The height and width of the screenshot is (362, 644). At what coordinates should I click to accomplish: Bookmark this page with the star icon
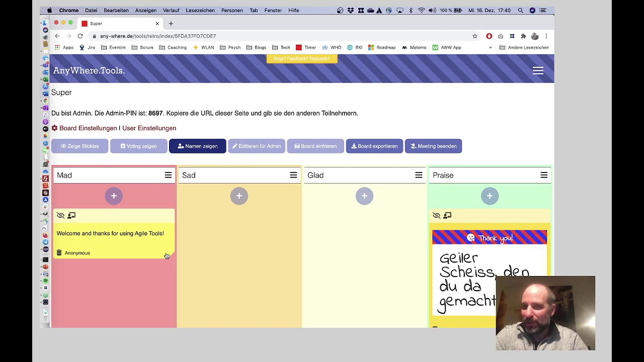[x=474, y=36]
